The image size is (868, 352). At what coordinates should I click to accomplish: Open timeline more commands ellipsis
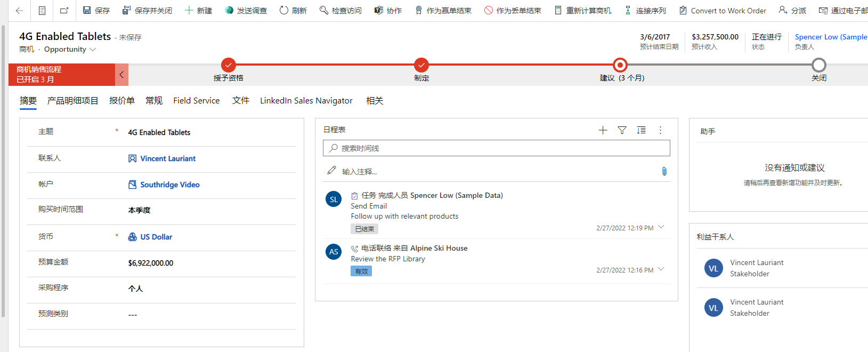click(x=660, y=130)
